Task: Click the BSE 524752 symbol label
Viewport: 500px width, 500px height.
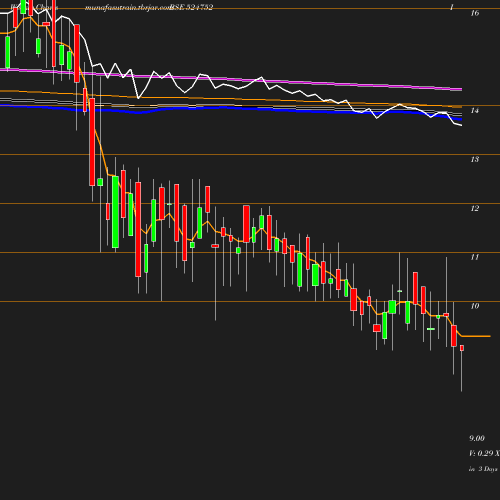Action: click(191, 7)
